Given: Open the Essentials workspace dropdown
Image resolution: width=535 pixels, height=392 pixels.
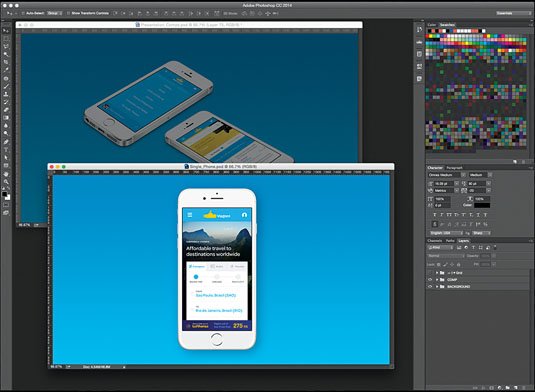Looking at the screenshot, I should [x=514, y=13].
